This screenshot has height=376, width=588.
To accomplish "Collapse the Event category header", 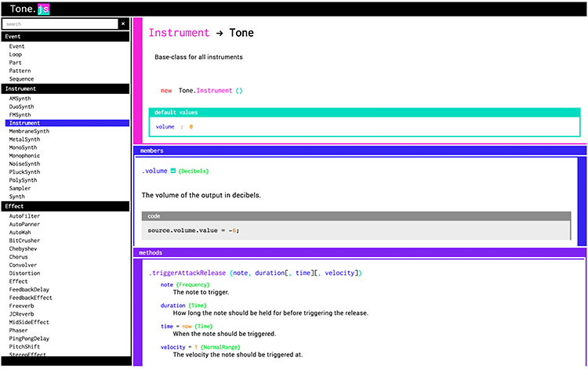I will coord(66,36).
